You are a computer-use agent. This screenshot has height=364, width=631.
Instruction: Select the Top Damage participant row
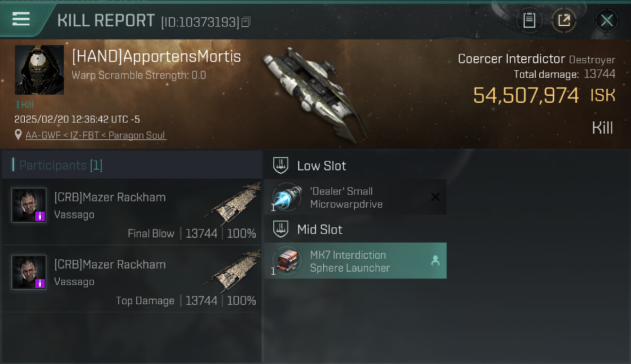coord(132,279)
